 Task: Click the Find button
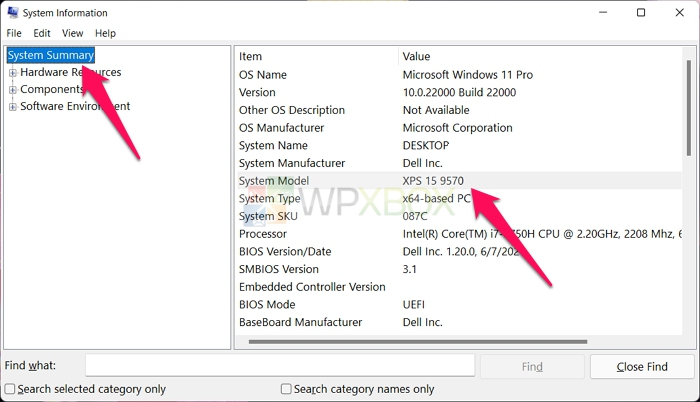[x=532, y=366]
